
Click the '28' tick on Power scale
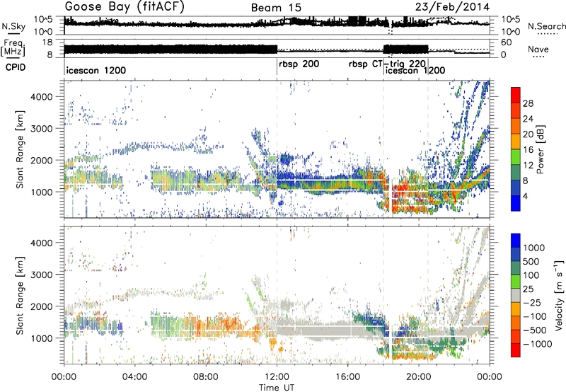tap(528, 103)
